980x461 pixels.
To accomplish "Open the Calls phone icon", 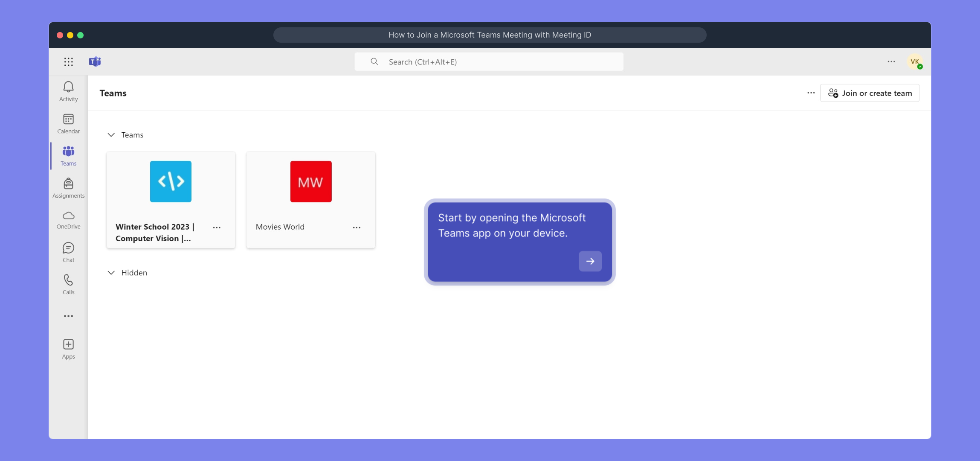I will coord(68,284).
